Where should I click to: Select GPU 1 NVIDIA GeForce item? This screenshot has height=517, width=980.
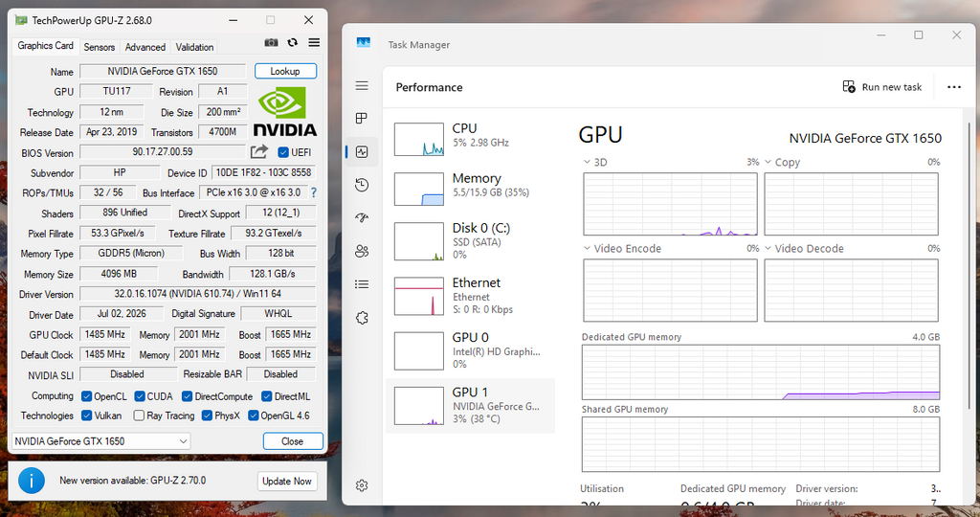coord(470,406)
